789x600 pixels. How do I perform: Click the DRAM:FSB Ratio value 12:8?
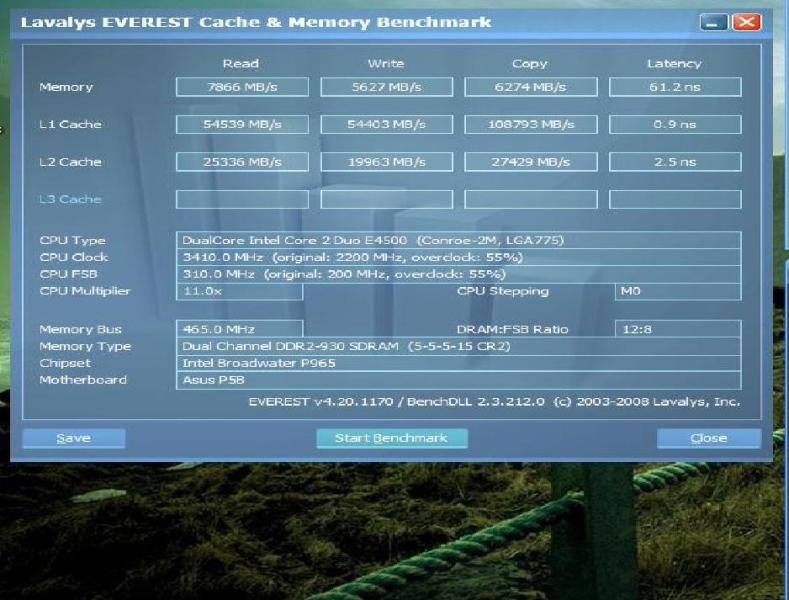678,329
